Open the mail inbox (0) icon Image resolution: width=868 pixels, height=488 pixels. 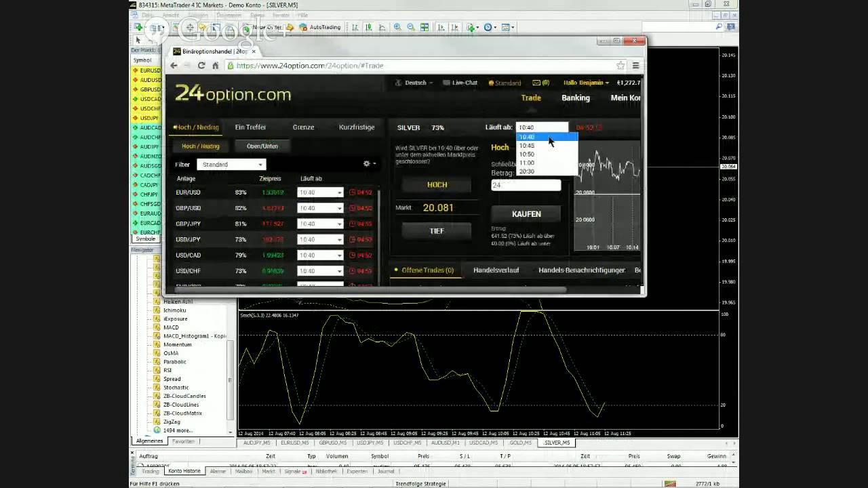pos(540,83)
